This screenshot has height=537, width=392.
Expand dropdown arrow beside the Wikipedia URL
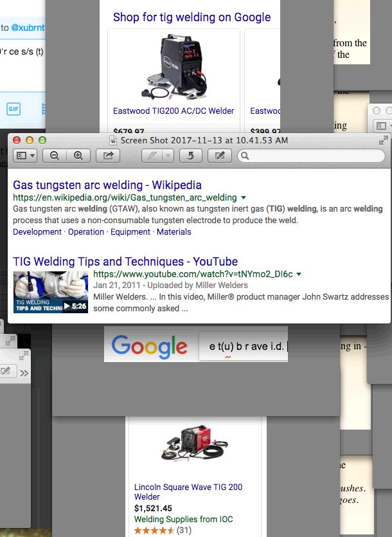pos(244,197)
